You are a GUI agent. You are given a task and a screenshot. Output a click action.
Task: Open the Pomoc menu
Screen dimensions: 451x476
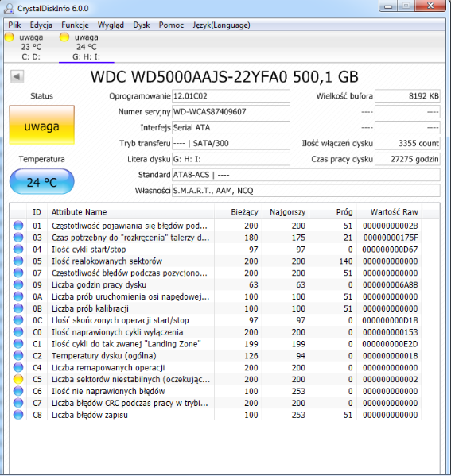tap(171, 25)
